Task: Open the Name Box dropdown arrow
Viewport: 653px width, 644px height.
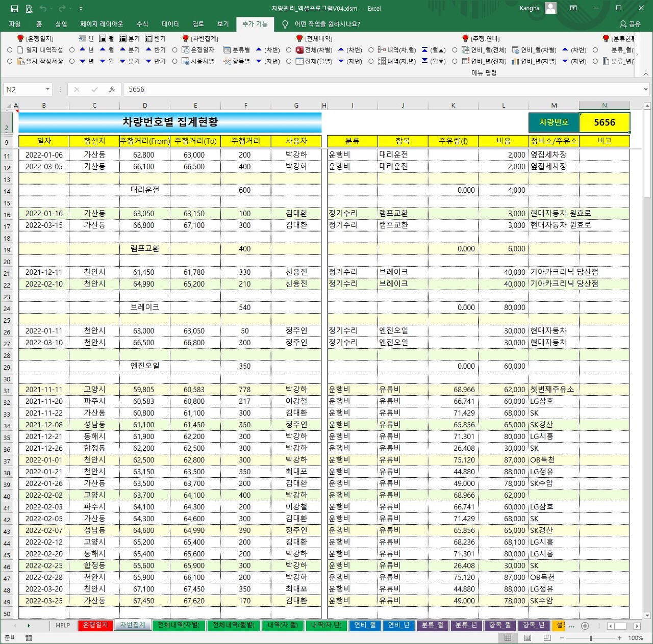Action: click(47, 90)
